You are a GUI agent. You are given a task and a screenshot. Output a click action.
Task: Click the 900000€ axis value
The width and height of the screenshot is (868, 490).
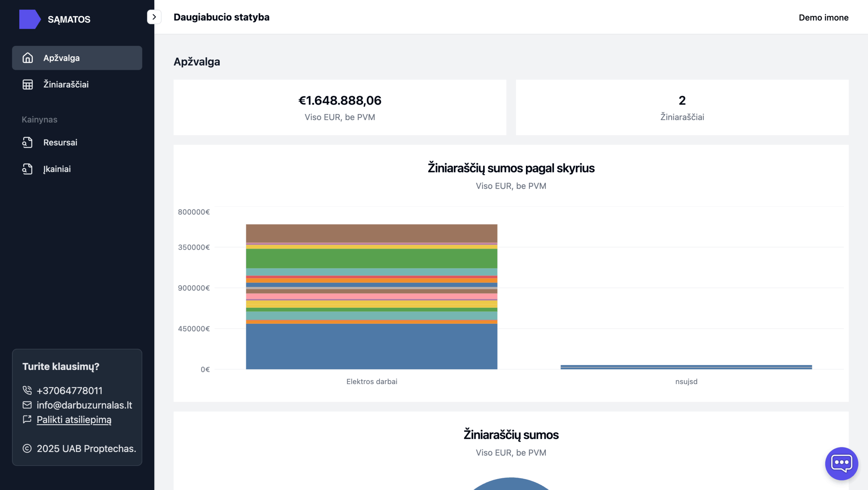(194, 288)
